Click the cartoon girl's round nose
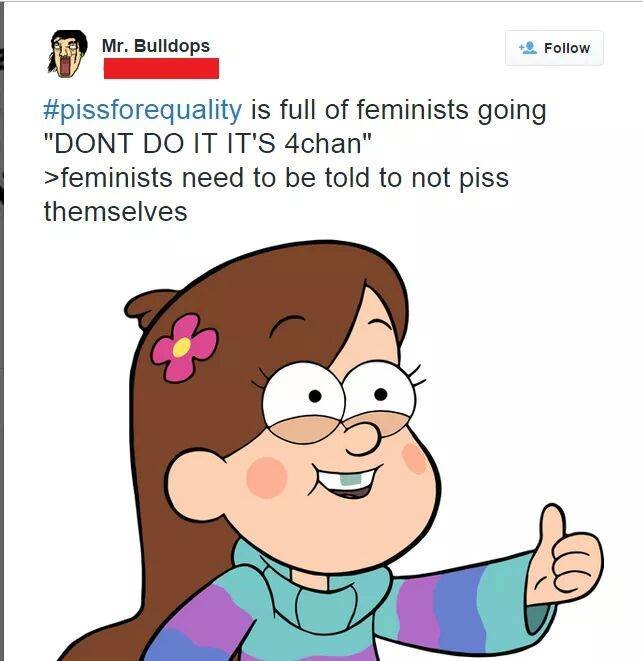 point(362,438)
